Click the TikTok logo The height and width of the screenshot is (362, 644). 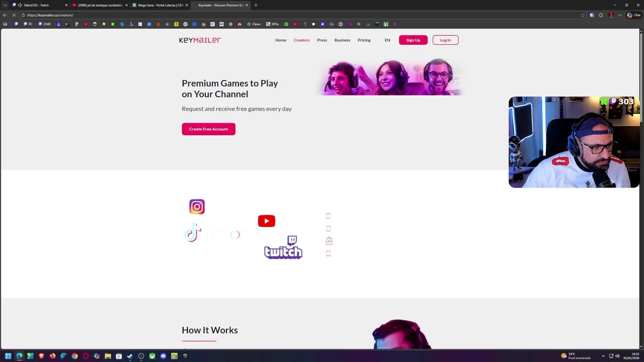point(193,233)
